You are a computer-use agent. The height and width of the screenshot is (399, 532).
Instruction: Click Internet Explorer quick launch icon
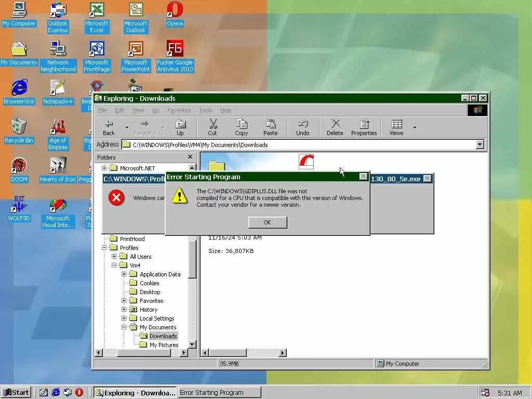56,393
